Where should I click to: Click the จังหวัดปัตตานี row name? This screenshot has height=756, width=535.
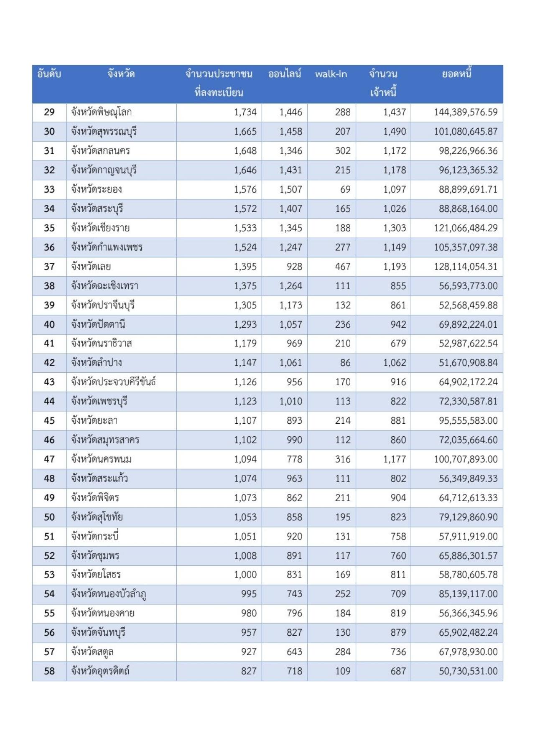98,324
